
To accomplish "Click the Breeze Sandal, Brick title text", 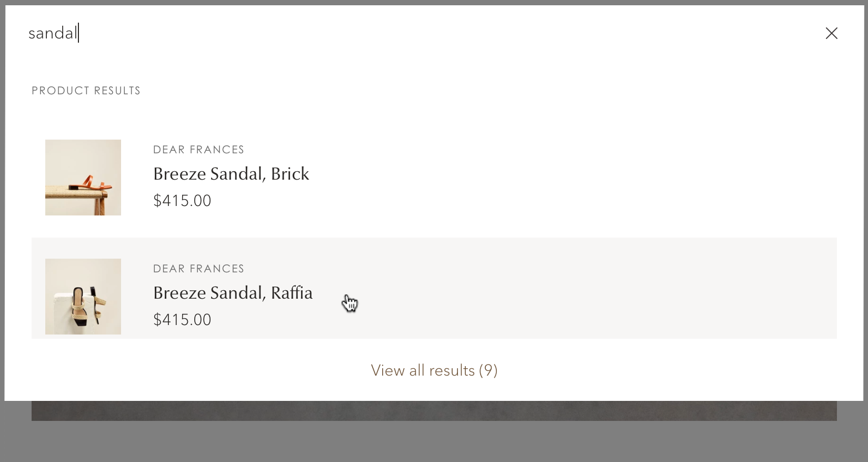I will point(231,173).
